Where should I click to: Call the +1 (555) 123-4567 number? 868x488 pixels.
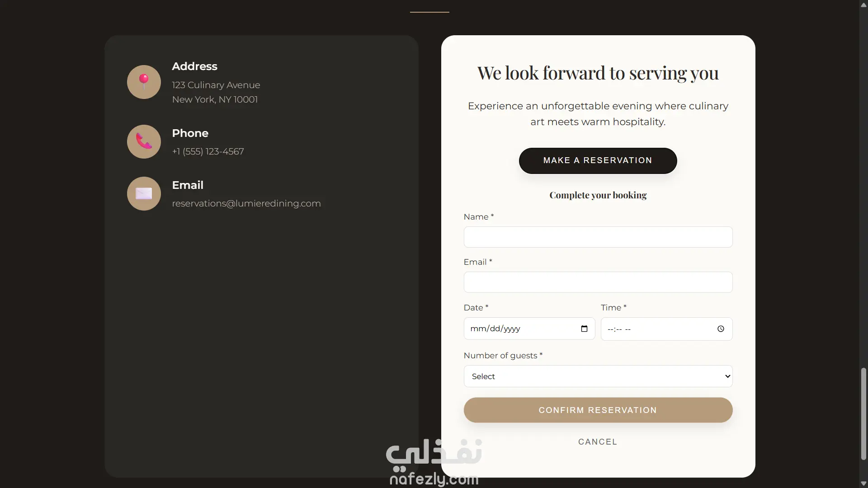208,152
